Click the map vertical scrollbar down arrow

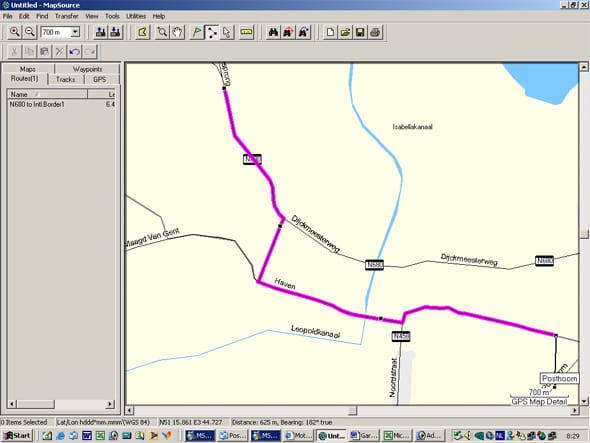coord(584,401)
